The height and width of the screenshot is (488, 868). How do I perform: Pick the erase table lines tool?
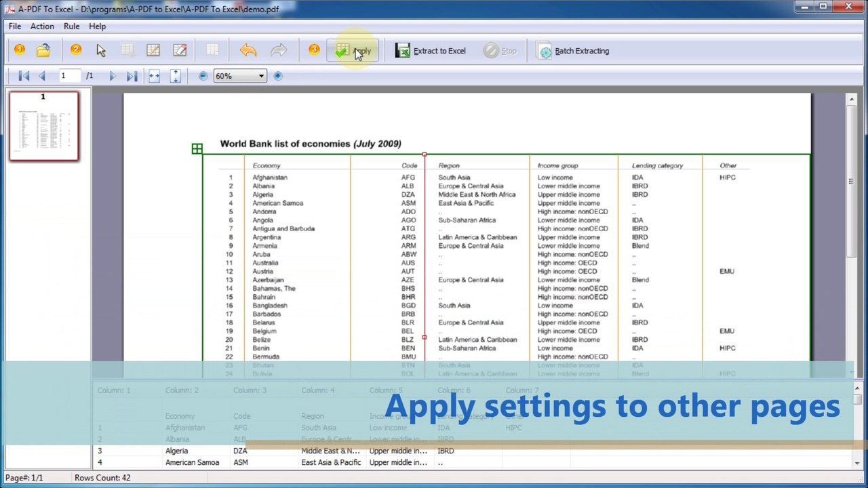point(180,50)
